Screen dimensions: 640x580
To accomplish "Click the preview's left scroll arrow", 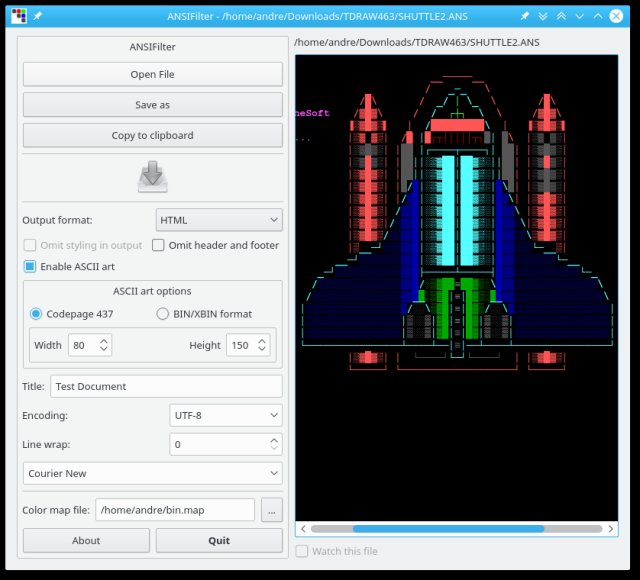I will (x=303, y=528).
